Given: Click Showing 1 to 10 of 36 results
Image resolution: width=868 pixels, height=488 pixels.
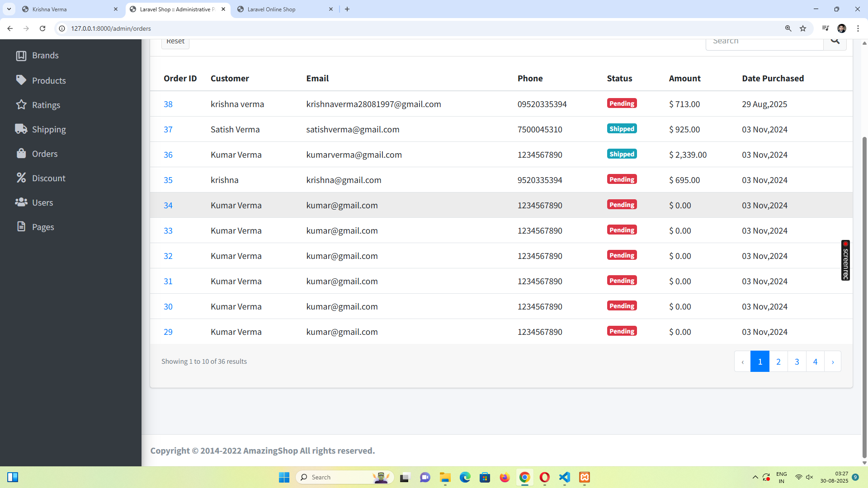Looking at the screenshot, I should 204,361.
